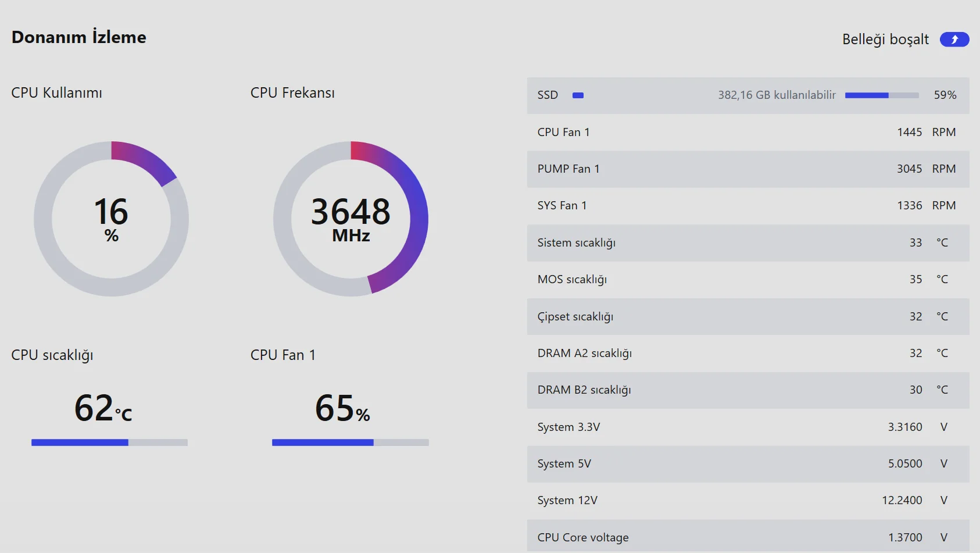The width and height of the screenshot is (980, 553).
Task: Select the DRAM B2 sıcaklığı row
Action: click(747, 390)
